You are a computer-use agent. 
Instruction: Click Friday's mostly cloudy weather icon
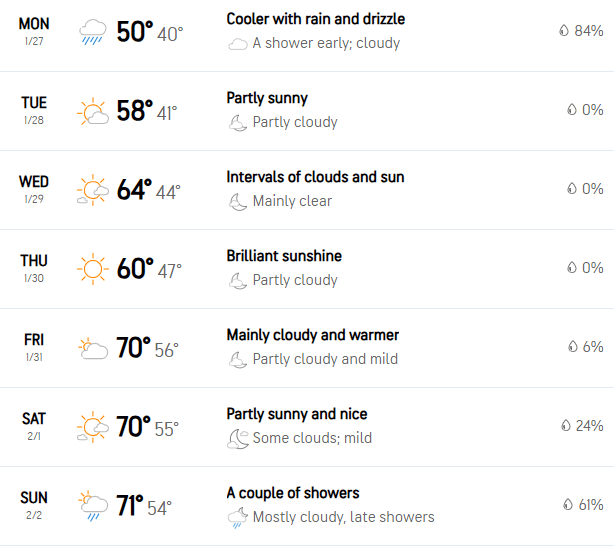click(x=92, y=348)
